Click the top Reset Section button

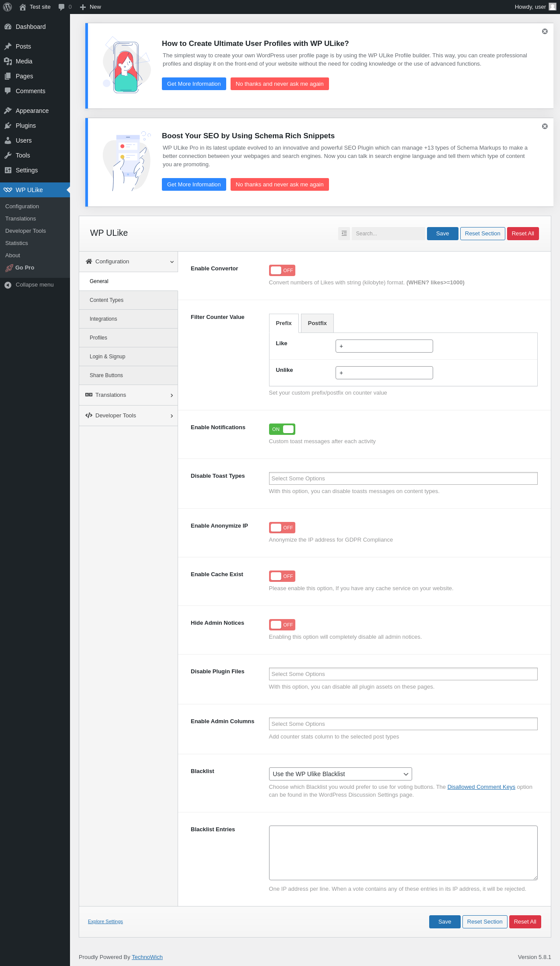[x=483, y=234]
